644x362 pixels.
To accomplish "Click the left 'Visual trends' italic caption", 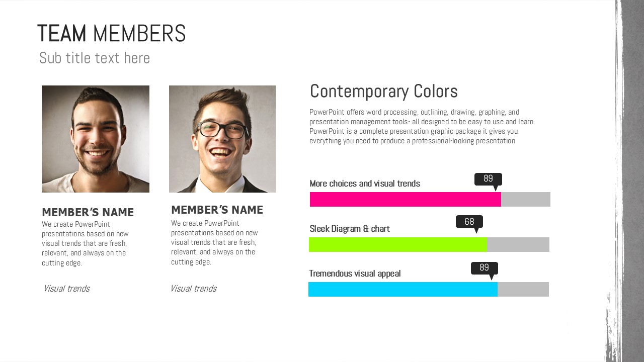I will [x=66, y=289].
